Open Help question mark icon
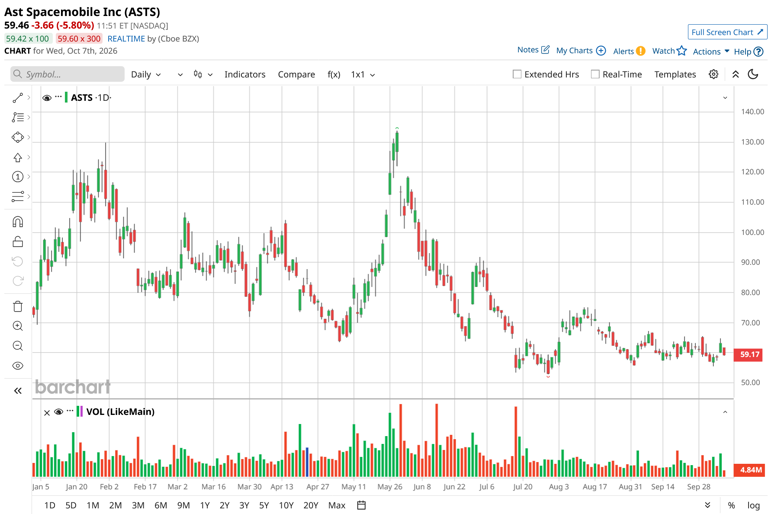768x514 pixels. pyautogui.click(x=758, y=51)
